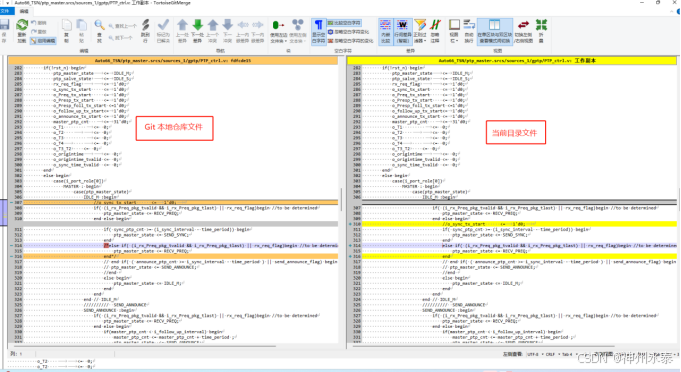Click 查找上一个 find previous
This screenshot has width=681, height=372.
tap(122, 26)
